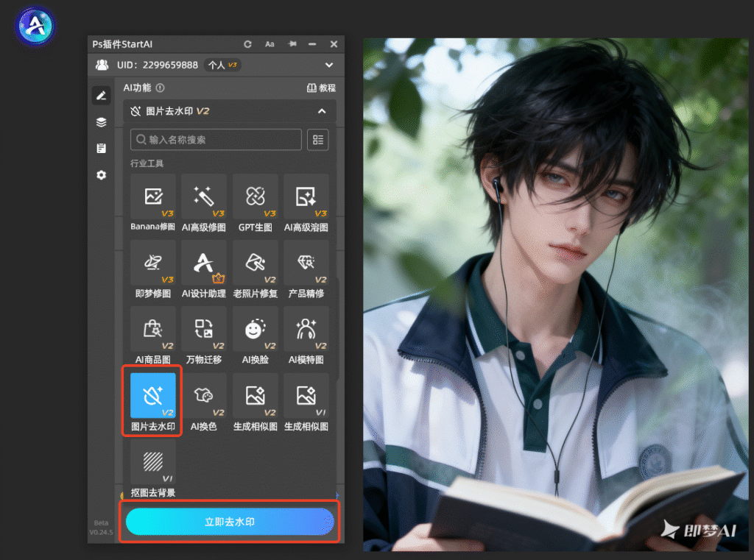This screenshot has width=754, height=560.
Task: Select the AI换脸 face swap tool
Action: point(256,336)
